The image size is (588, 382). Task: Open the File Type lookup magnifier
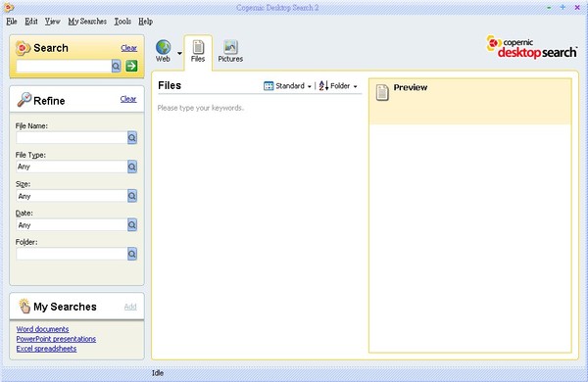[132, 167]
